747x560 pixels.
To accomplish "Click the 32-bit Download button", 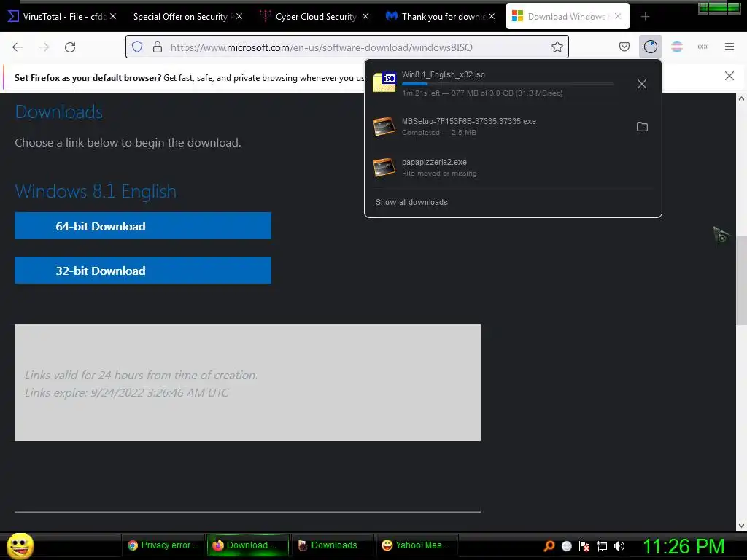I will pyautogui.click(x=143, y=270).
